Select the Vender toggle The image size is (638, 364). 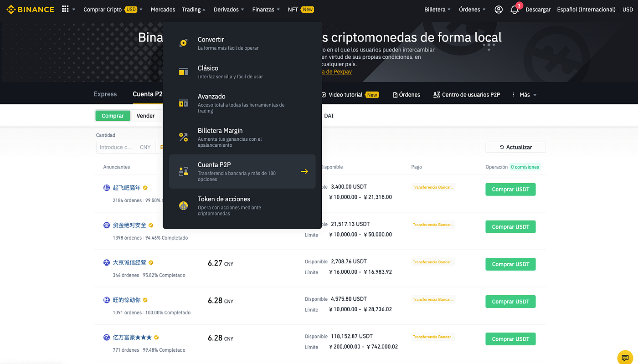click(146, 116)
